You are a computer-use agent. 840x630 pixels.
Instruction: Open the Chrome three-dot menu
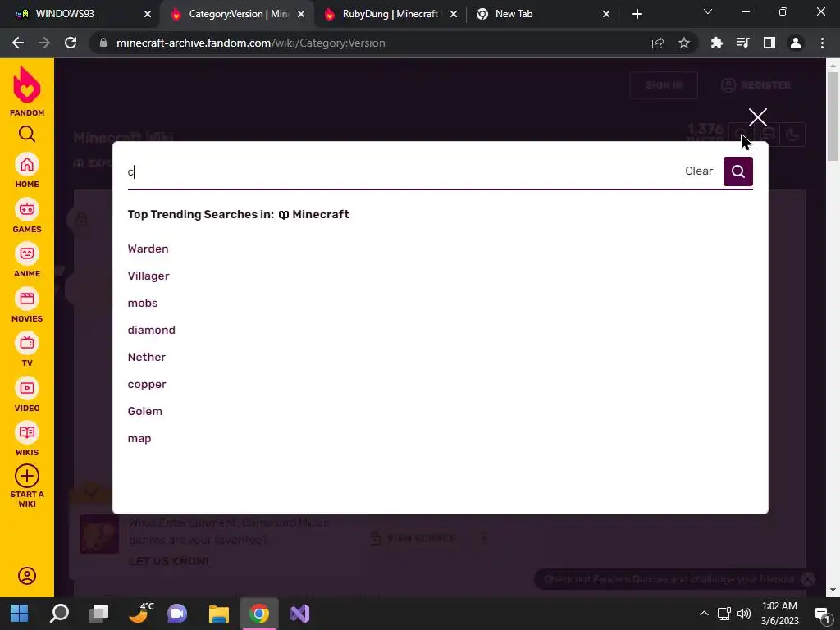click(x=822, y=43)
